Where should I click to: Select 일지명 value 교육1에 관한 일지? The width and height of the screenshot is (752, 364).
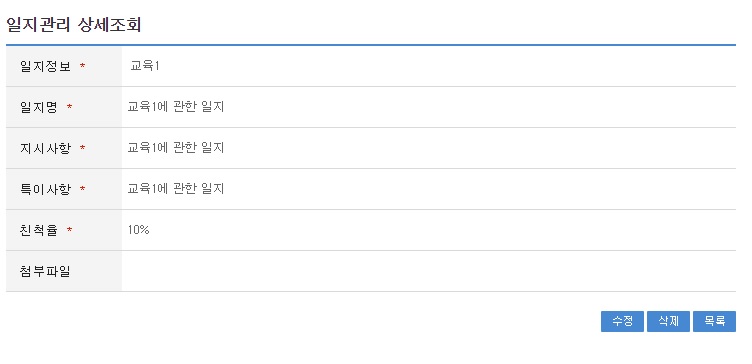pyautogui.click(x=176, y=107)
